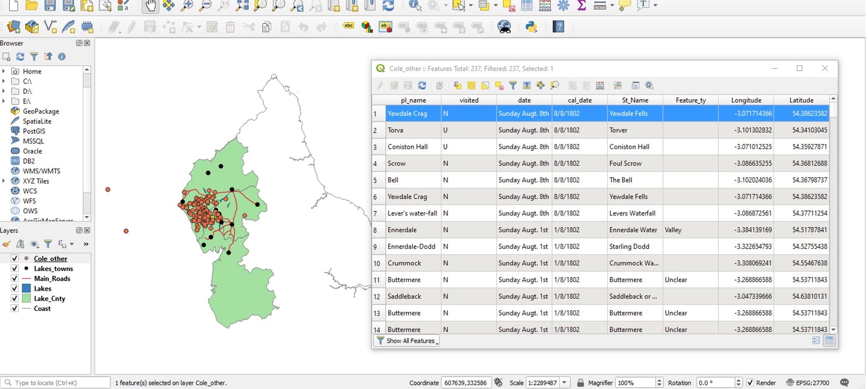
Task: Open the filter funnel icon in attribute table toolbar
Action: coord(513,85)
